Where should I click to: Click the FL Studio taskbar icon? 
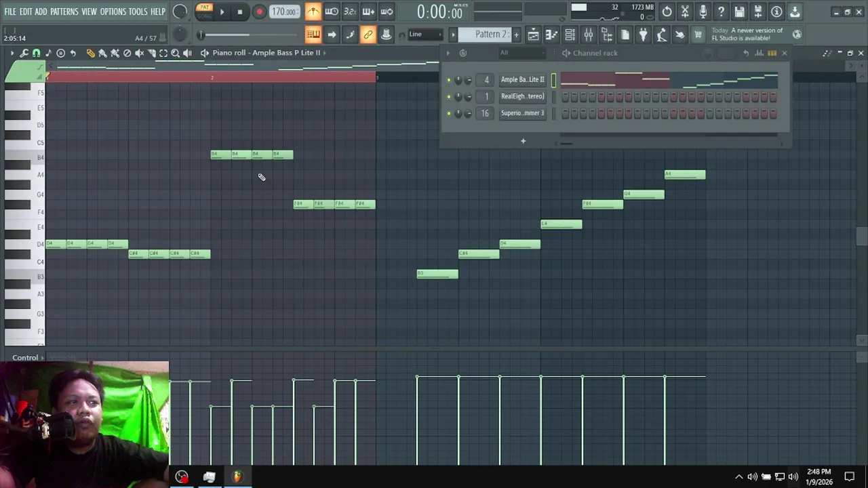[x=237, y=477]
